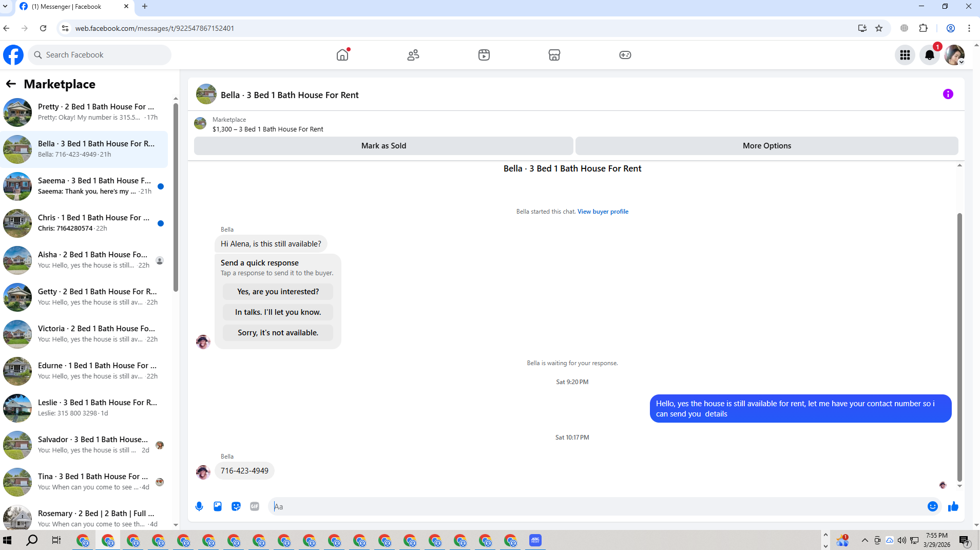980x550 pixels.
Task: Open Tina's 3 Bed conversation
Action: tap(84, 482)
